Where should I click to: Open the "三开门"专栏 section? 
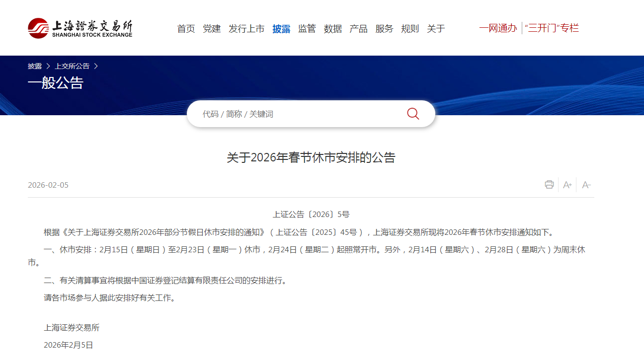coord(553,28)
